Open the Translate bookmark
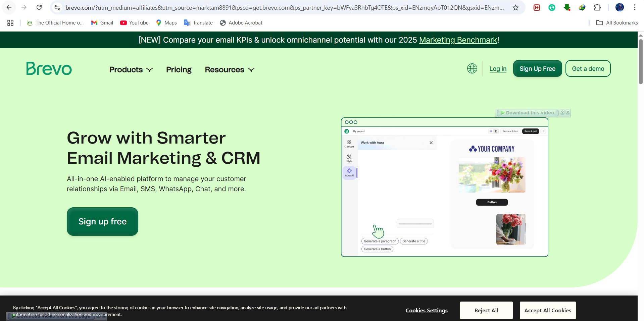 coord(198,23)
